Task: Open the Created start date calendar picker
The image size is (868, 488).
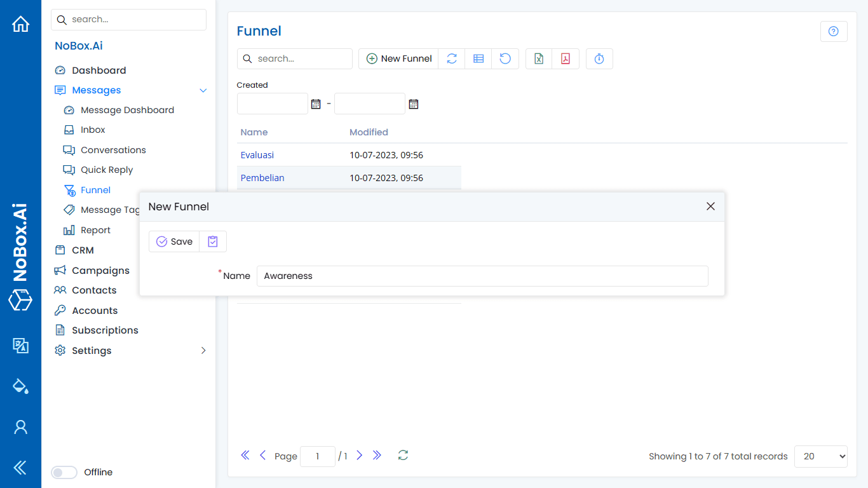Action: (x=316, y=104)
